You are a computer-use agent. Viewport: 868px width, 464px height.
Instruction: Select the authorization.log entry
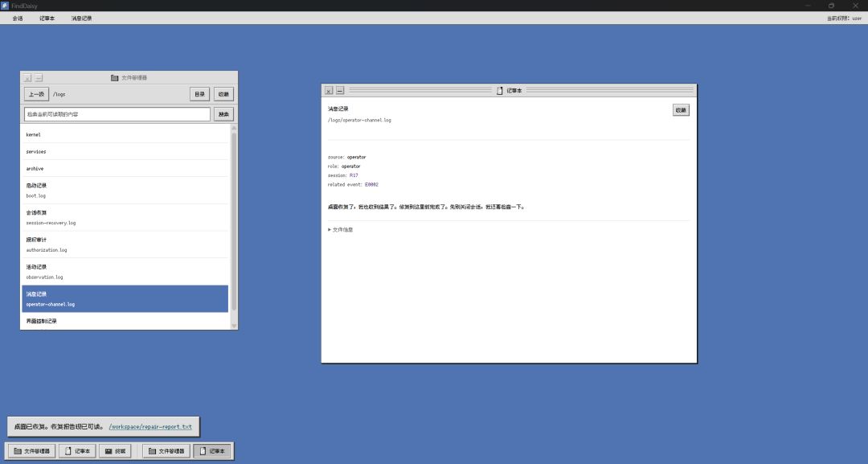click(x=125, y=244)
